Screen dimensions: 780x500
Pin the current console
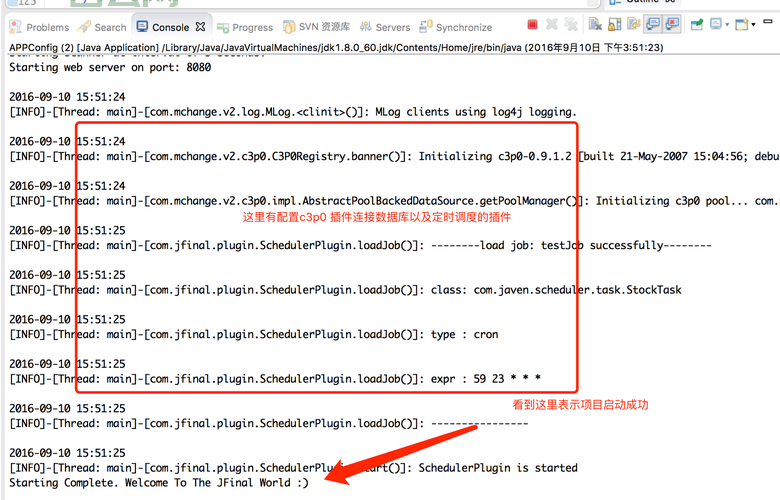tap(697, 24)
